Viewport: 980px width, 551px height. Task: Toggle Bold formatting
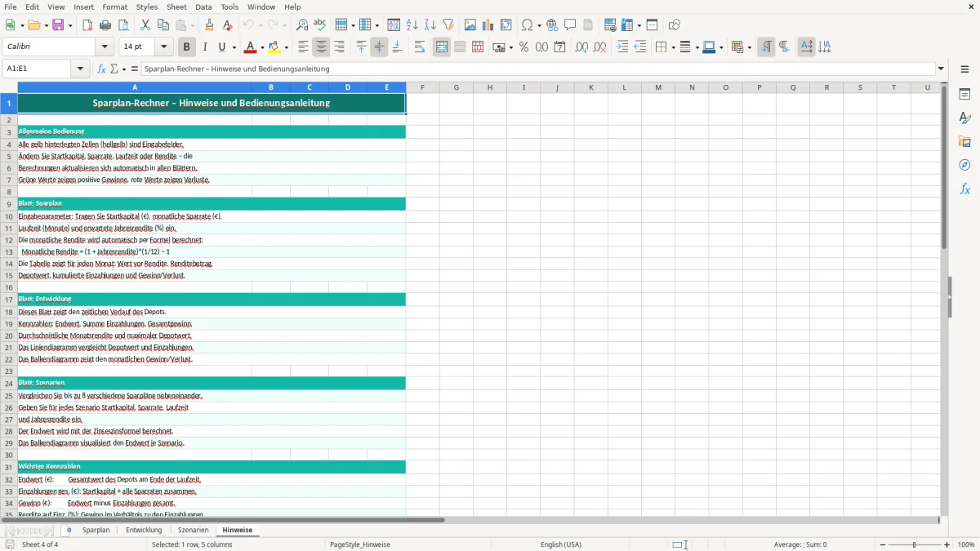186,47
